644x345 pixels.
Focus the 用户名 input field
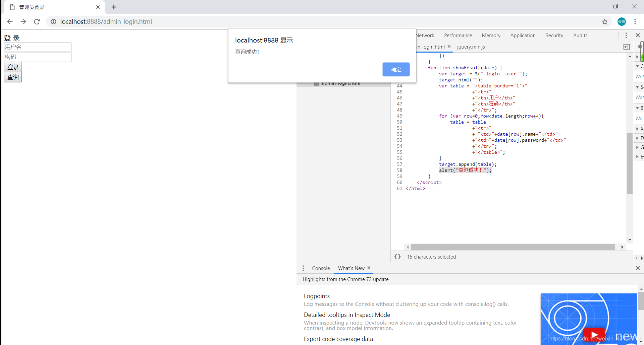click(38, 47)
